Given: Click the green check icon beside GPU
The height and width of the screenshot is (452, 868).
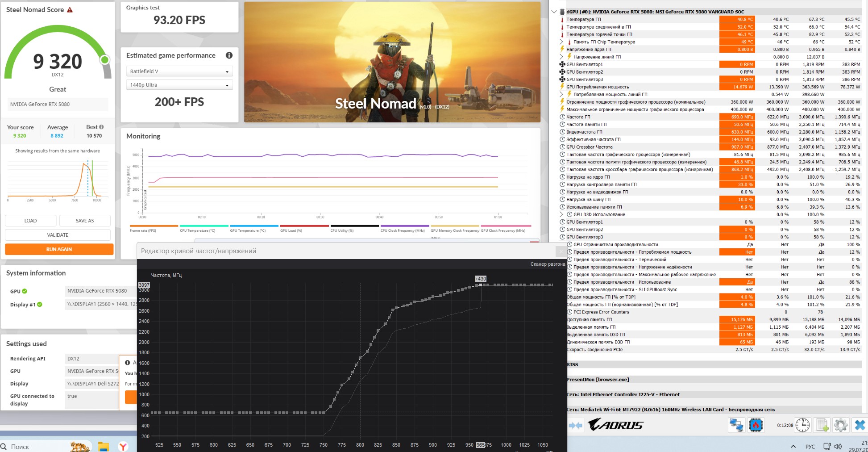Looking at the screenshot, I should (x=25, y=291).
